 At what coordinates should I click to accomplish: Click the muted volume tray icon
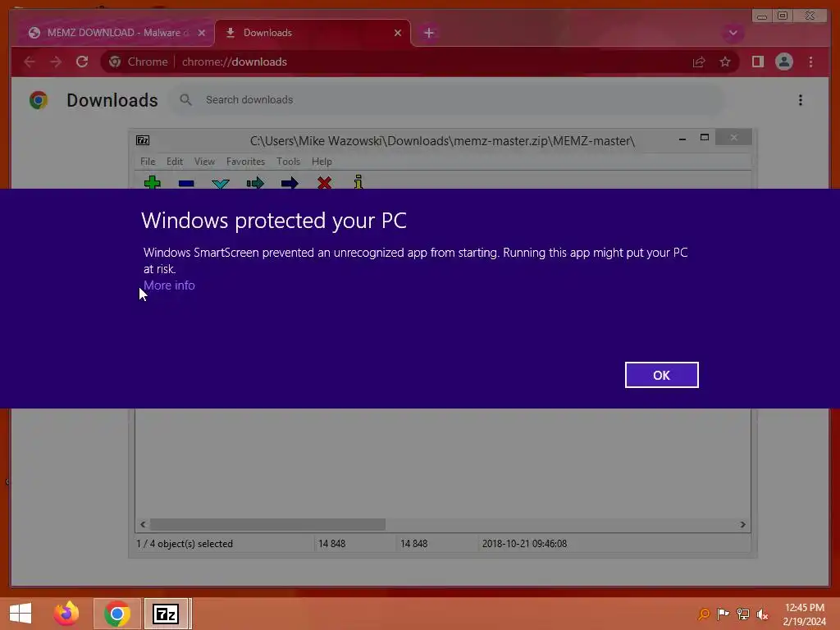pyautogui.click(x=762, y=614)
